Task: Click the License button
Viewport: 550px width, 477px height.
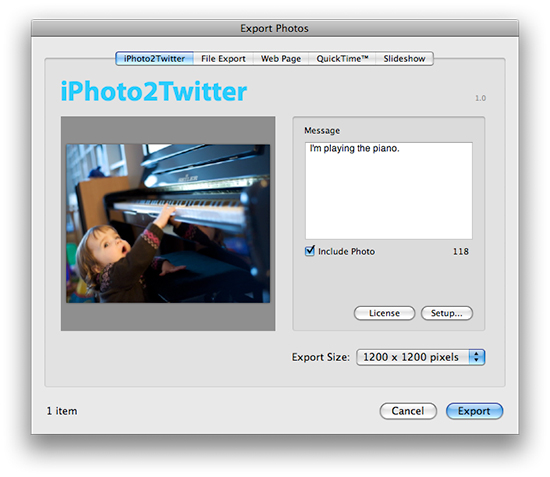Action: coord(384,313)
